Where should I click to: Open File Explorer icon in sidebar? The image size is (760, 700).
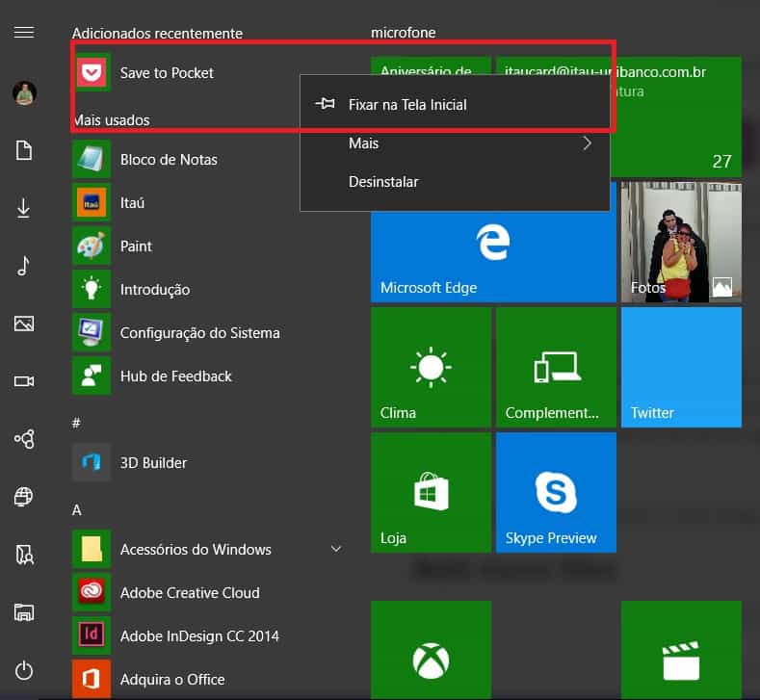24,612
